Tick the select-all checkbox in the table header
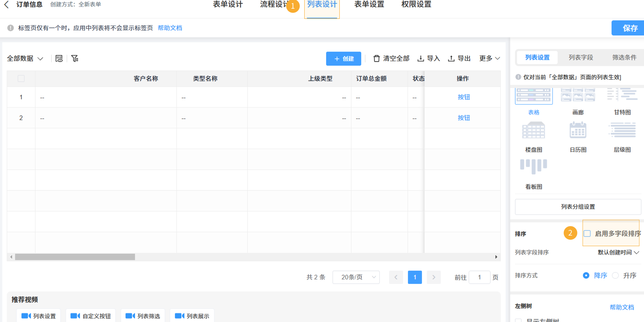Screen dimensions: 644x322 click(21, 79)
